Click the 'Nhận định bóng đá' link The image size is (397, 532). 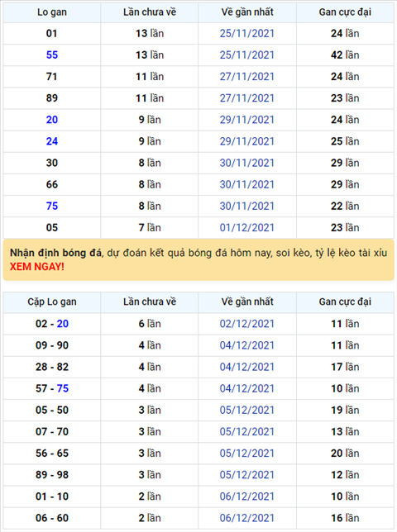pyautogui.click(x=55, y=253)
